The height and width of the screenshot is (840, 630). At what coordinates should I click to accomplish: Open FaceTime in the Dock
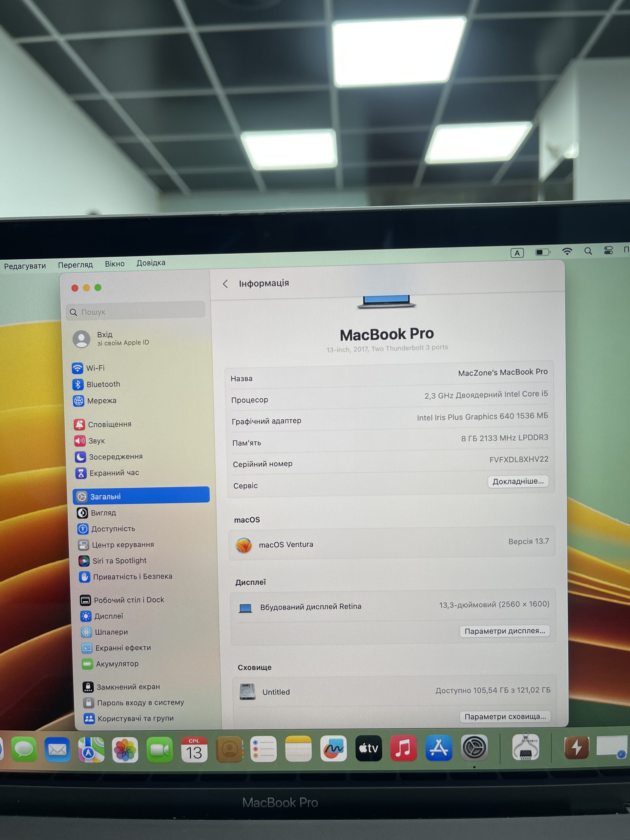pyautogui.click(x=159, y=750)
